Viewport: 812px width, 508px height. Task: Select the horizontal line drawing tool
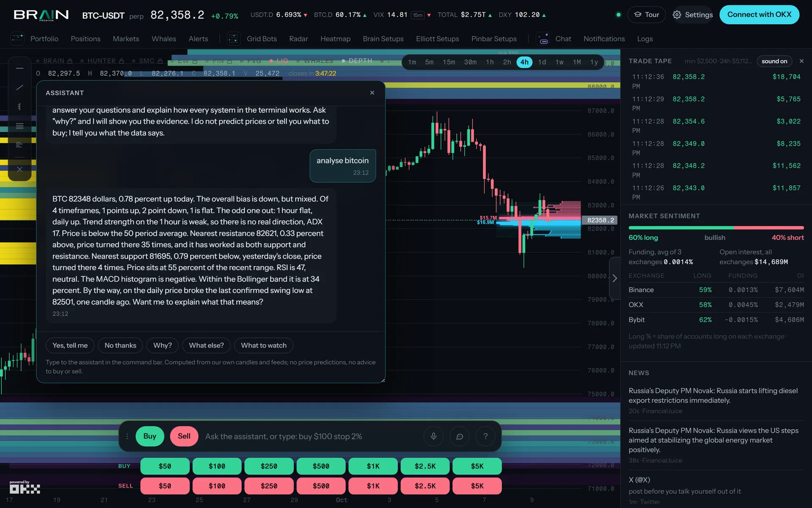(x=19, y=68)
